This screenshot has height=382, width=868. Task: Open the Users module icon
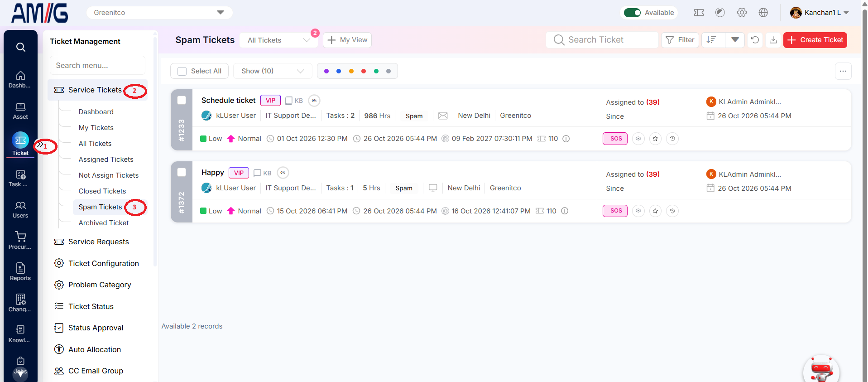coord(20,210)
